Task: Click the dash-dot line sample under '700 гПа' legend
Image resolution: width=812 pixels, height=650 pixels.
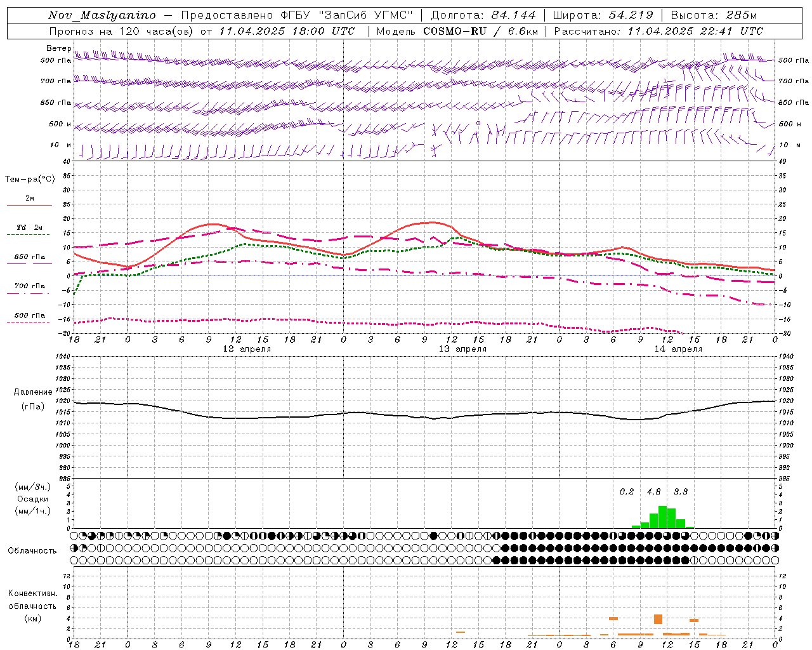Action: [x=29, y=294]
